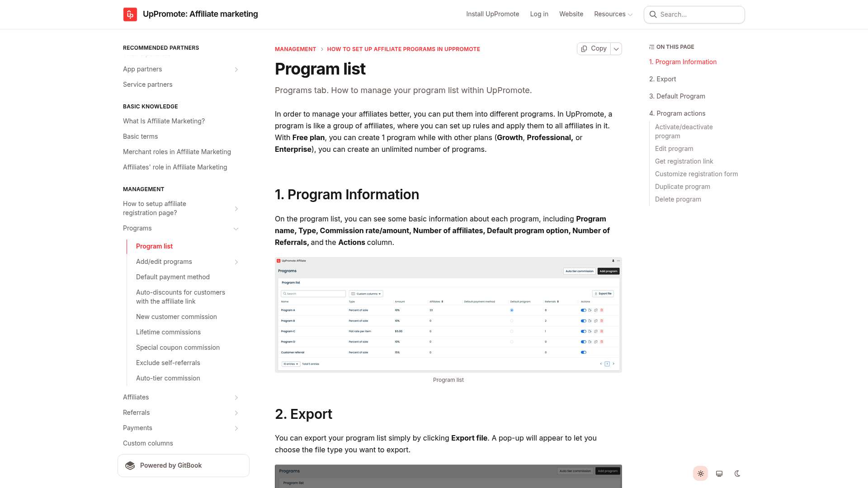The width and height of the screenshot is (868, 488).
Task: Open Auto-discounts for customers page
Action: coord(180,297)
